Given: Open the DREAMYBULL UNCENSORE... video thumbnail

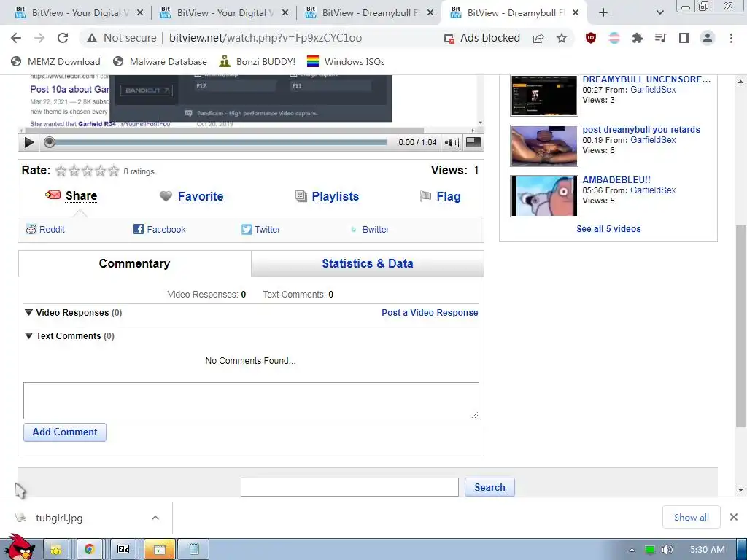Looking at the screenshot, I should 544,96.
